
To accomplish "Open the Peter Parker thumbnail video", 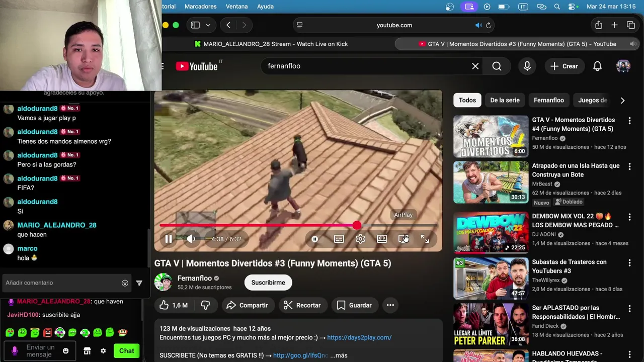I will [491, 324].
